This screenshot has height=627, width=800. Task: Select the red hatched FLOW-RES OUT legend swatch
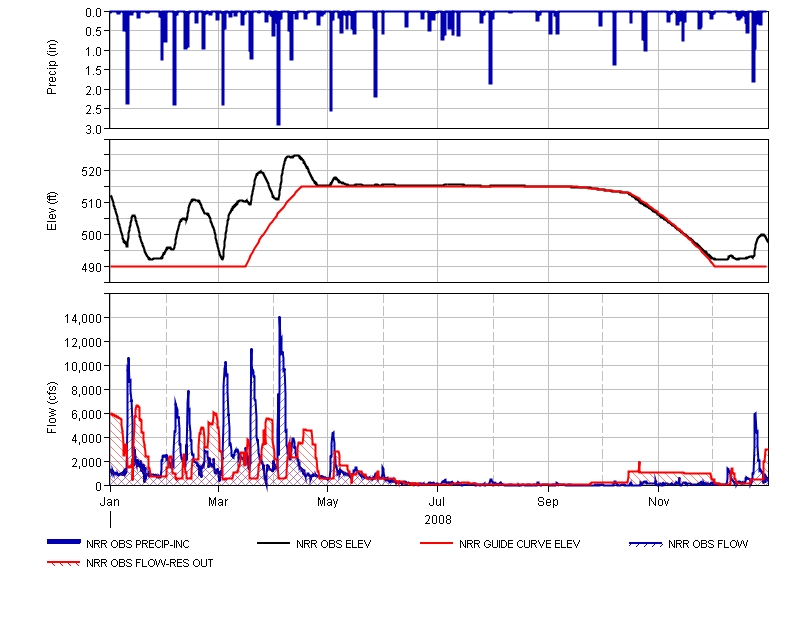(64, 564)
